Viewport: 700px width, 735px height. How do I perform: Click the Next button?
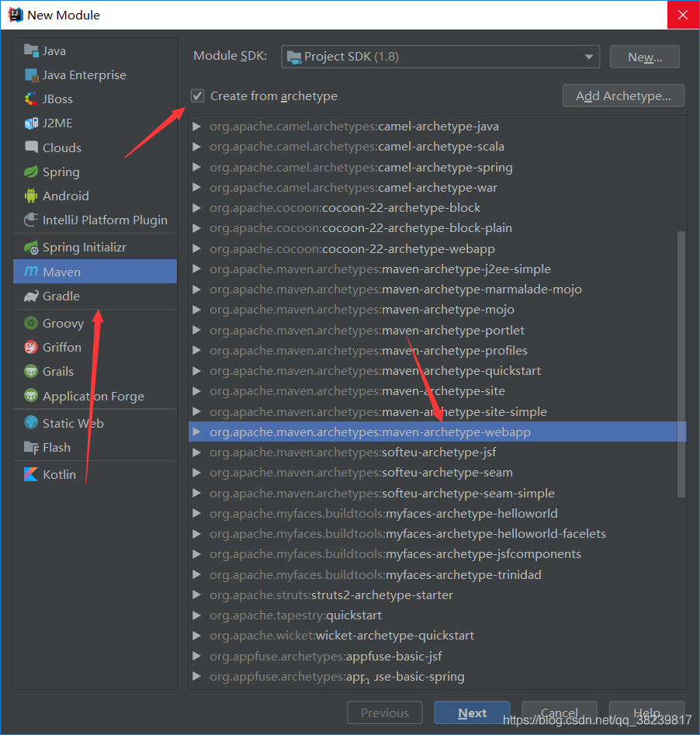point(472,712)
